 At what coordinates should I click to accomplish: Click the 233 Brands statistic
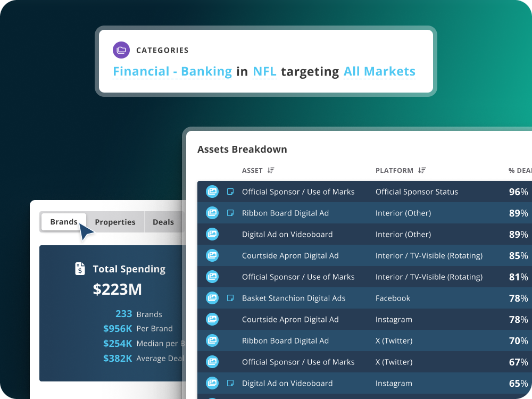click(x=138, y=314)
